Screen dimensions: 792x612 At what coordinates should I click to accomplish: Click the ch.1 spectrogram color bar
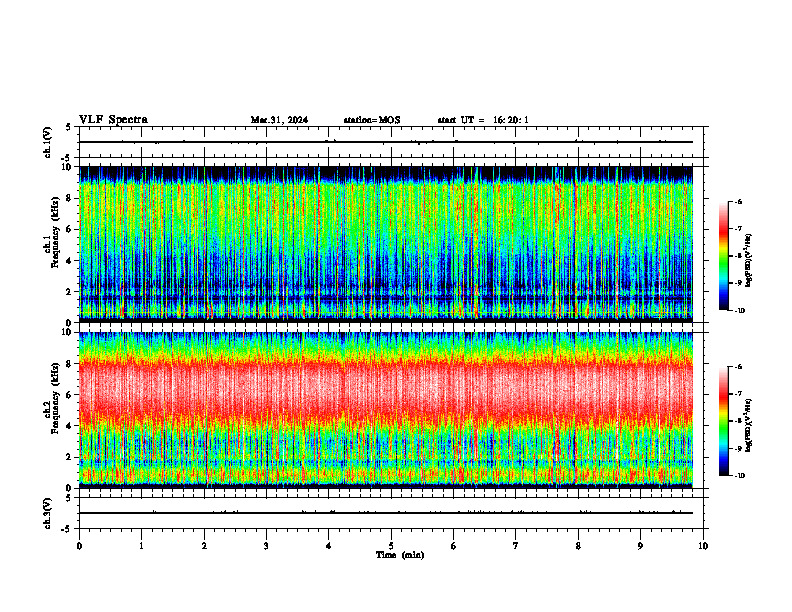[723, 256]
